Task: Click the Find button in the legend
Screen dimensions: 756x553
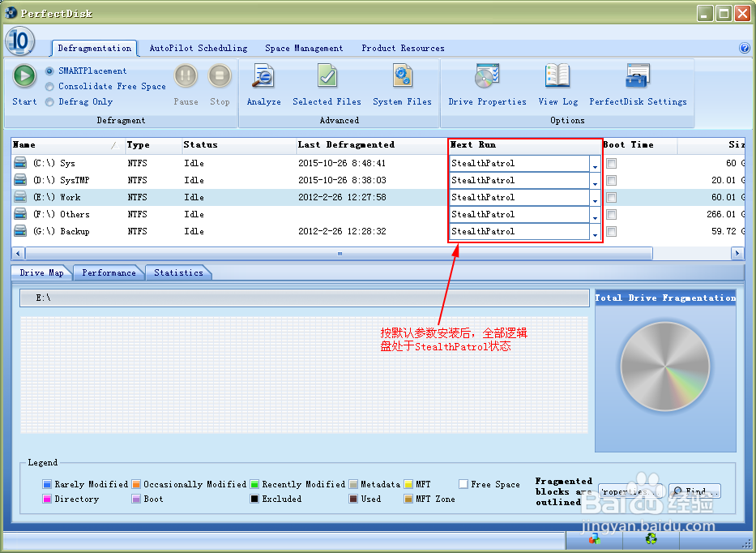Action: tap(694, 491)
